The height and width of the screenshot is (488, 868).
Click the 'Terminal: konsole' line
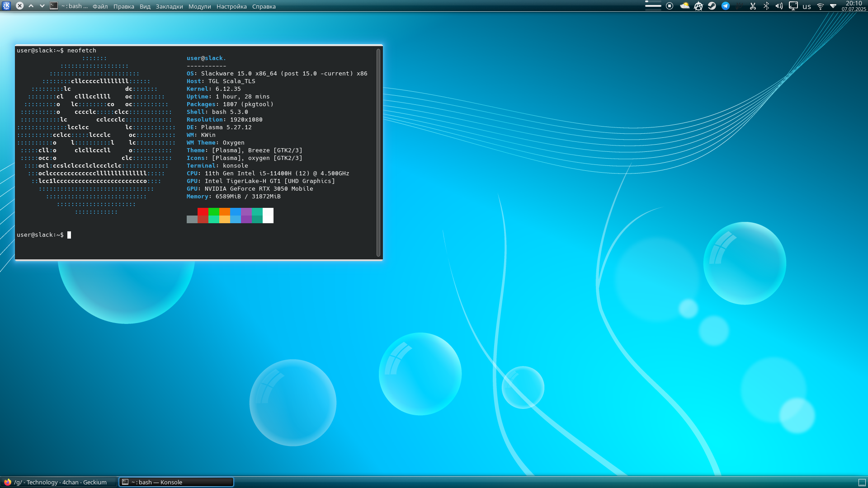tap(217, 166)
